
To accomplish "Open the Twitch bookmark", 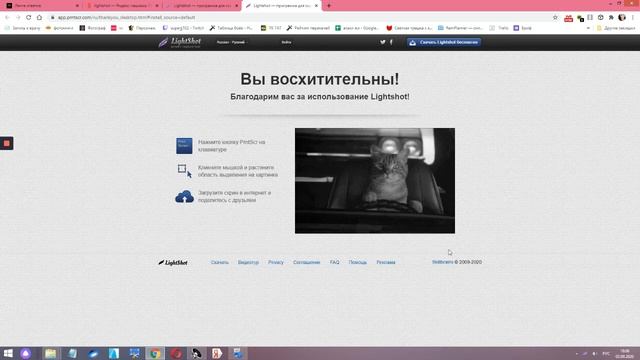I will click(183, 28).
